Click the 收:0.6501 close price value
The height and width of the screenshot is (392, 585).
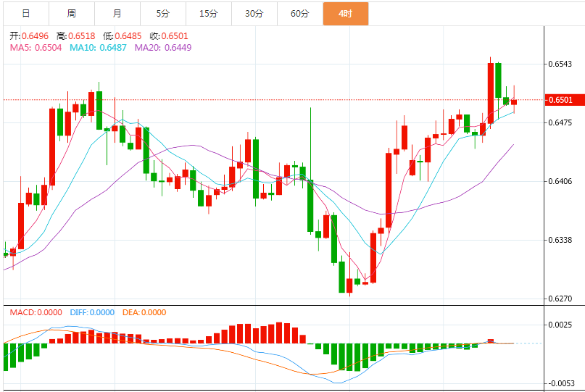pyautogui.click(x=169, y=36)
